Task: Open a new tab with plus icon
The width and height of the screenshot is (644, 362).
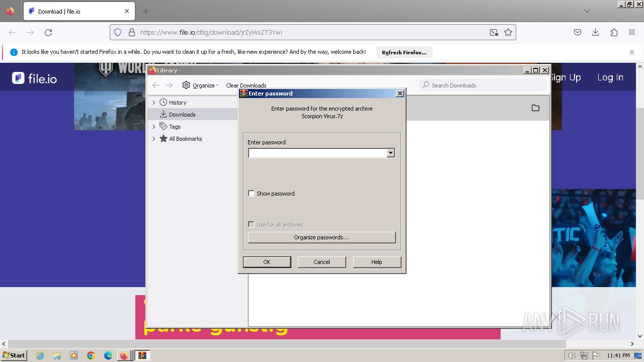Action: [x=145, y=11]
